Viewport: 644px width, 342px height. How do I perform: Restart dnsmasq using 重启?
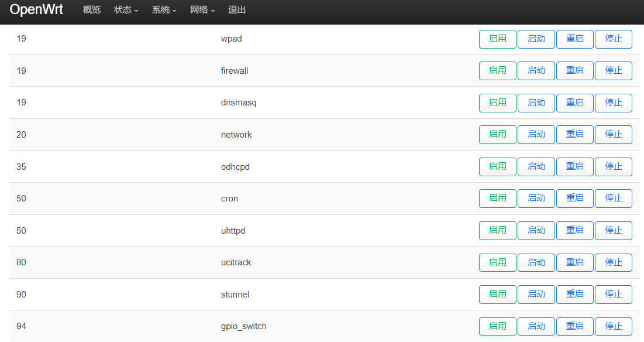[574, 102]
